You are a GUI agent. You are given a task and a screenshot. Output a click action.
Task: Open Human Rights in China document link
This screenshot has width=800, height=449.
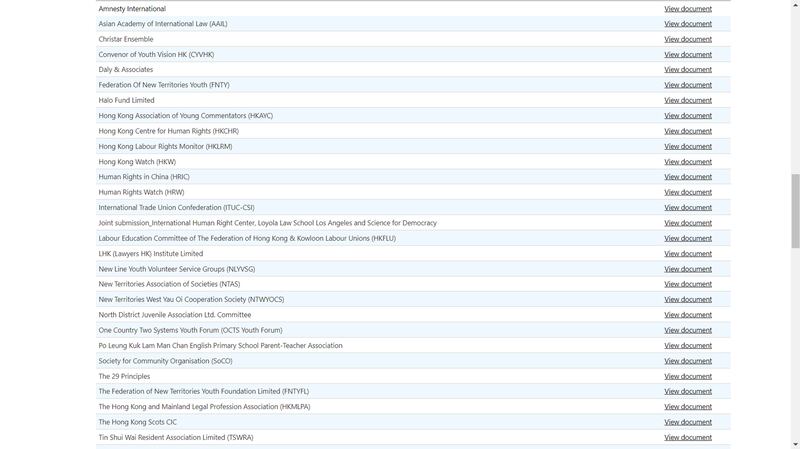688,177
